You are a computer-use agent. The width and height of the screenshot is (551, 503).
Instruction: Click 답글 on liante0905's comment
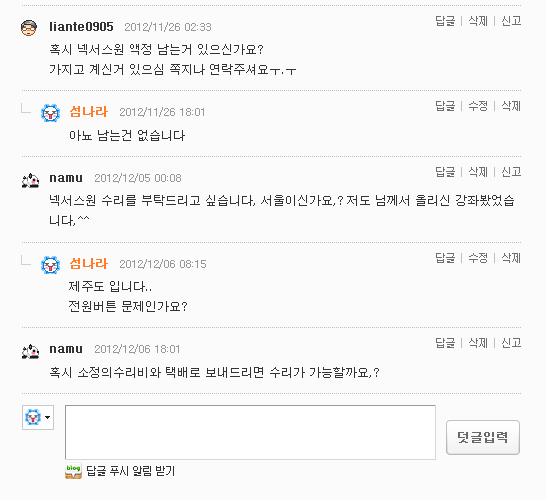coord(445,21)
